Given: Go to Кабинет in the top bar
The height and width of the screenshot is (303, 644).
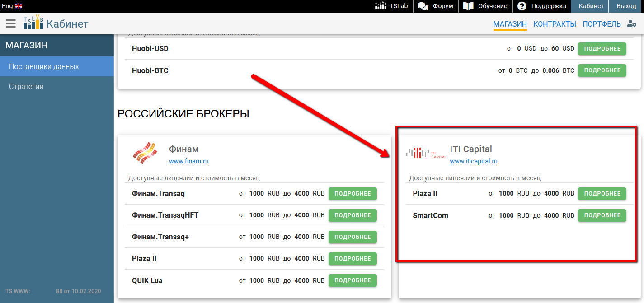Looking at the screenshot, I should click(x=591, y=6).
